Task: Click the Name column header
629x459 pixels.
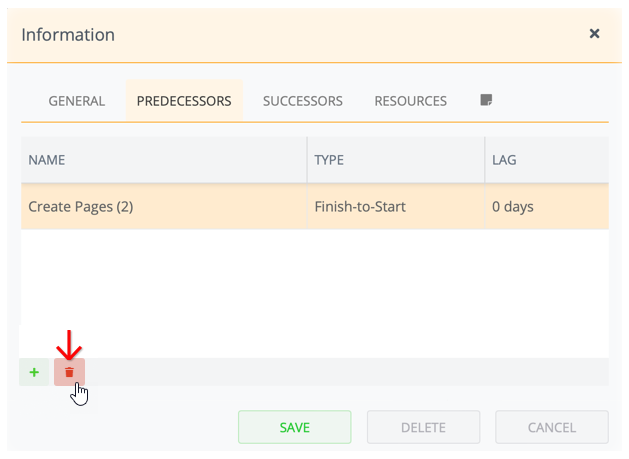Action: point(164,160)
